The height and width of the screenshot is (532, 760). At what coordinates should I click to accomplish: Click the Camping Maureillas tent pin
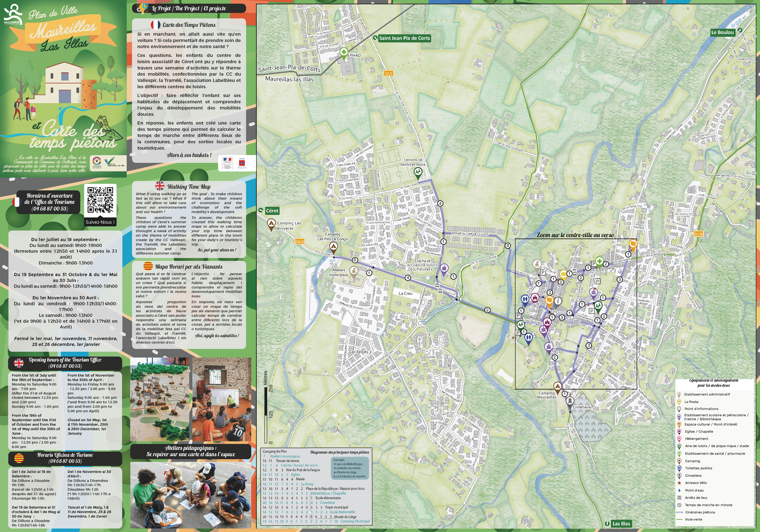click(x=558, y=386)
